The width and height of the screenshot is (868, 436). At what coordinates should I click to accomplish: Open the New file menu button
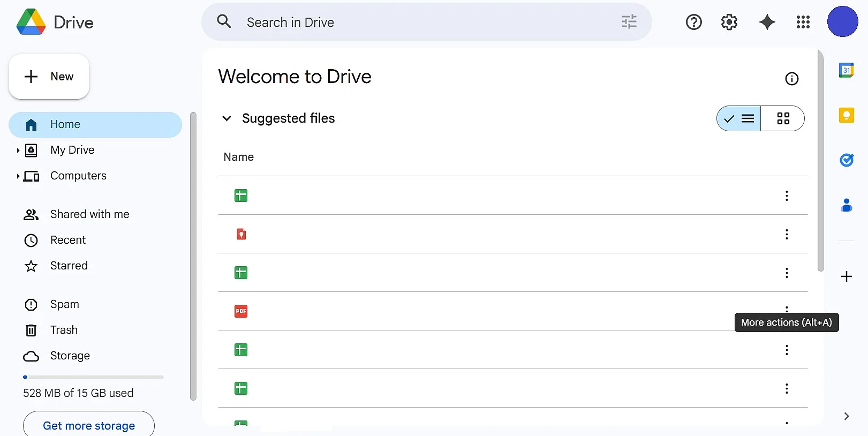tap(49, 77)
